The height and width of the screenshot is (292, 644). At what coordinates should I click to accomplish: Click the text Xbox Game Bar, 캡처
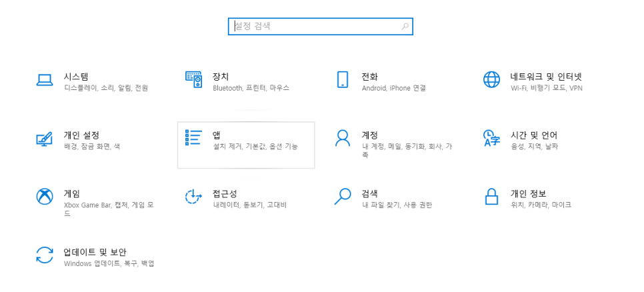96,205
